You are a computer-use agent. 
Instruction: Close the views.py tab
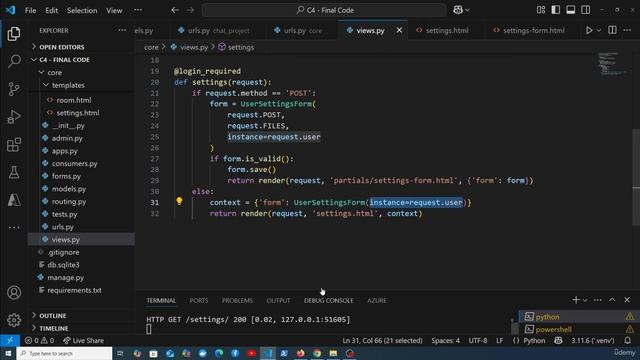(x=399, y=30)
